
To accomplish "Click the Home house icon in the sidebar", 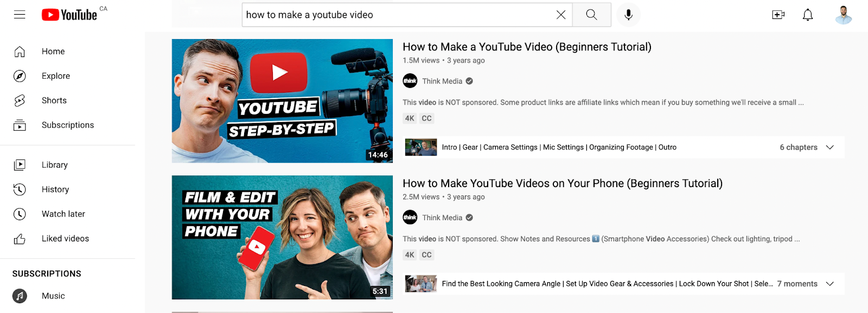I will point(20,52).
